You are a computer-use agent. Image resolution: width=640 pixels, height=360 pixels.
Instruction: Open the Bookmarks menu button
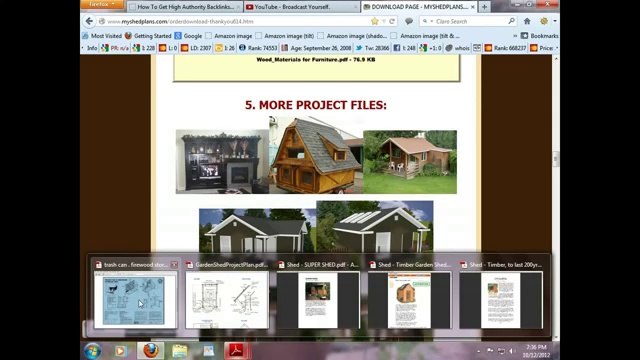coord(540,36)
